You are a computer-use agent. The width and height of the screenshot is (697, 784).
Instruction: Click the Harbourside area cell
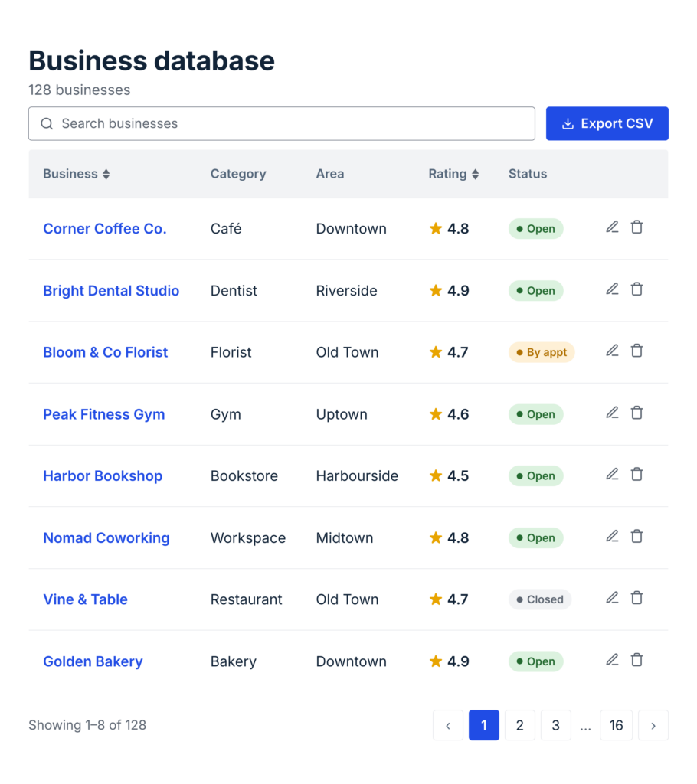[x=357, y=475]
